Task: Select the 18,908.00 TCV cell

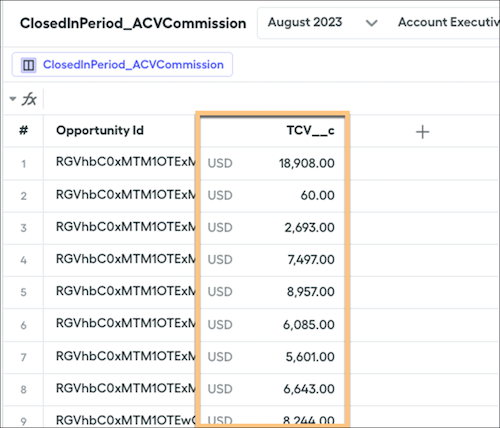Action: [272, 163]
